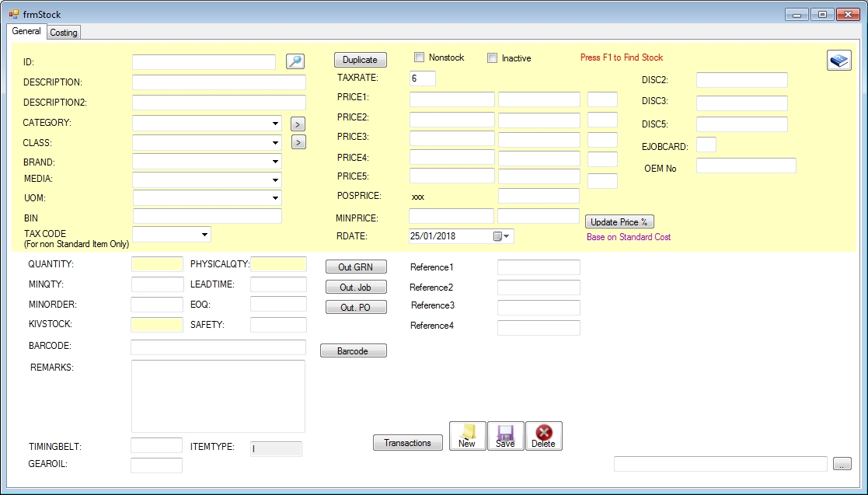Click the first PRICE5 input field
The width and height of the screenshot is (868, 495).
[x=451, y=176]
